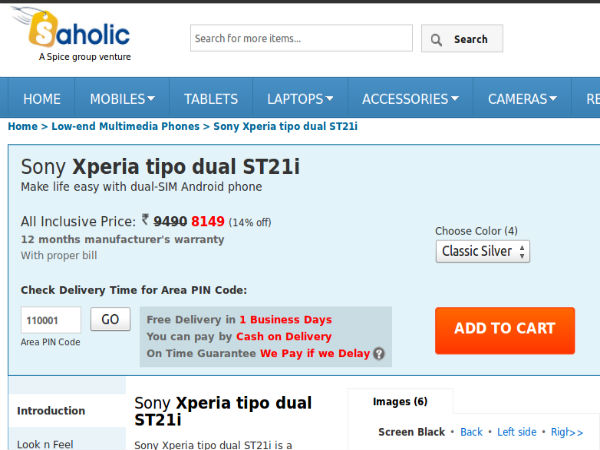Screen dimensions: 600x450
Task: View the Back image link
Action: coord(471,432)
